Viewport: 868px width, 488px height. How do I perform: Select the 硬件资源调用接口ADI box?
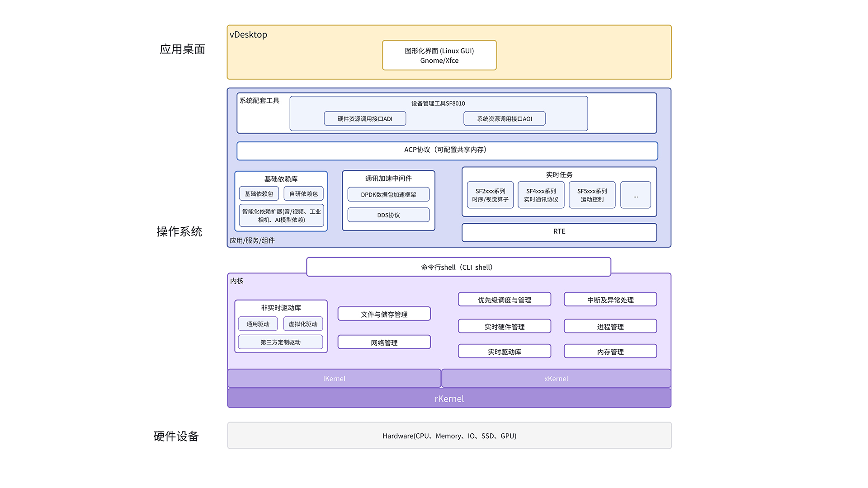coord(365,119)
